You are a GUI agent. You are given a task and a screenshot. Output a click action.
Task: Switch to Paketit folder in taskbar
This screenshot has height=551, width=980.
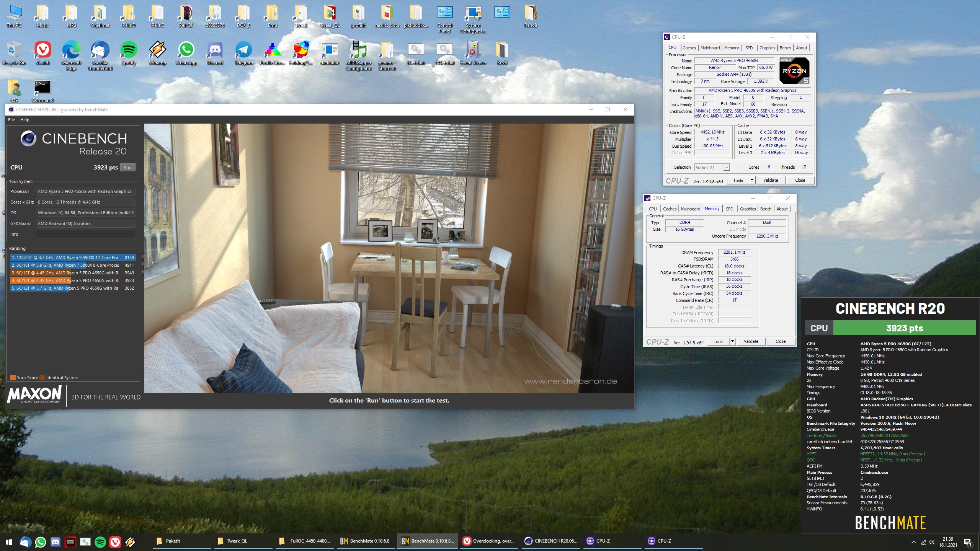182,541
